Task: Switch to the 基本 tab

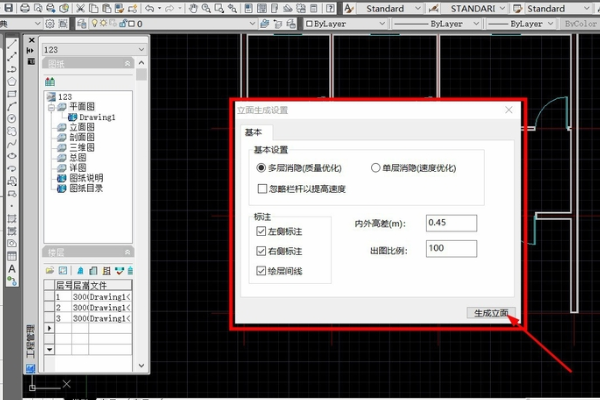Action: (254, 133)
